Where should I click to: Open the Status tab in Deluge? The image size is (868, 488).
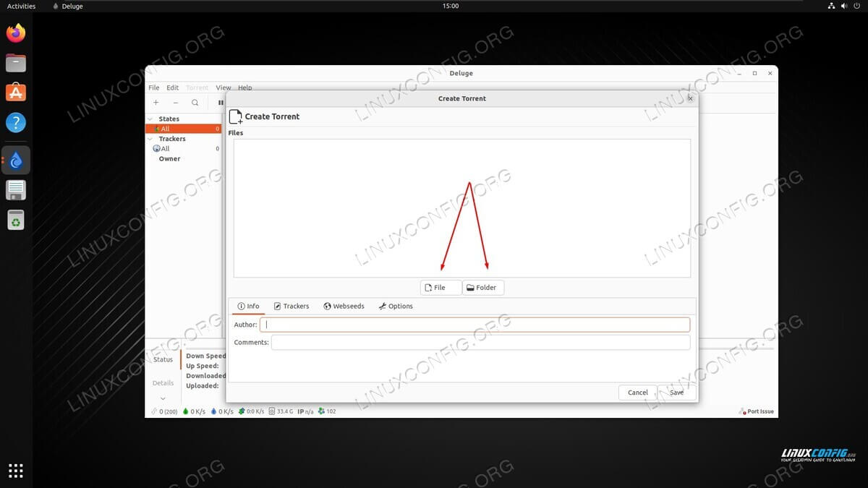click(163, 359)
